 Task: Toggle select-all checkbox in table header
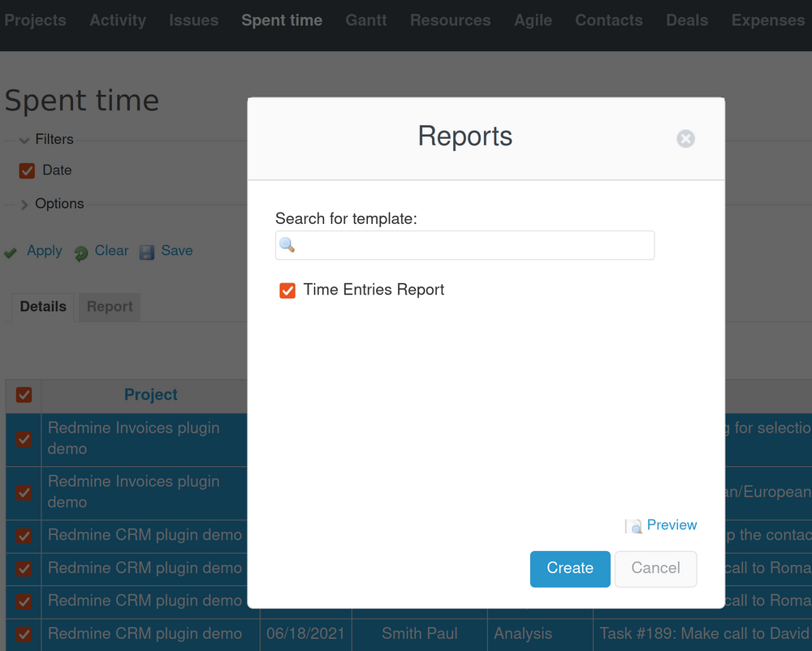tap(24, 395)
